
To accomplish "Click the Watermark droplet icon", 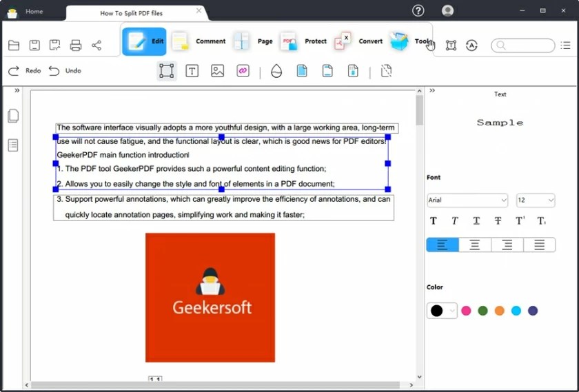I will [x=276, y=71].
